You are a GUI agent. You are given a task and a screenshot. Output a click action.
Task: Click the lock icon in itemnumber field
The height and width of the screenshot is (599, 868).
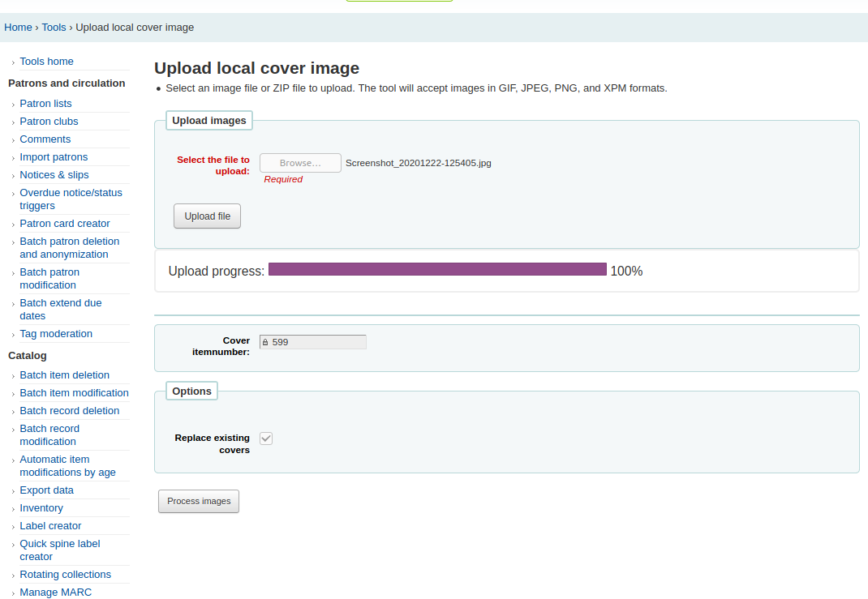(x=265, y=342)
